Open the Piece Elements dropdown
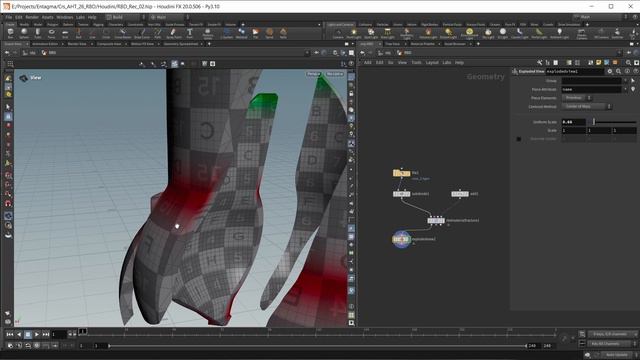The height and width of the screenshot is (360, 640). [x=576, y=98]
